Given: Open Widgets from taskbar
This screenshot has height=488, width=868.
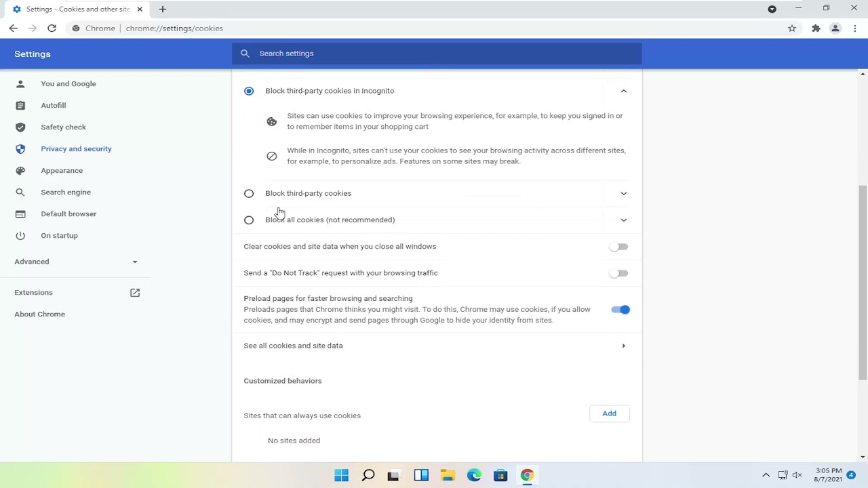Looking at the screenshot, I should coord(421,475).
